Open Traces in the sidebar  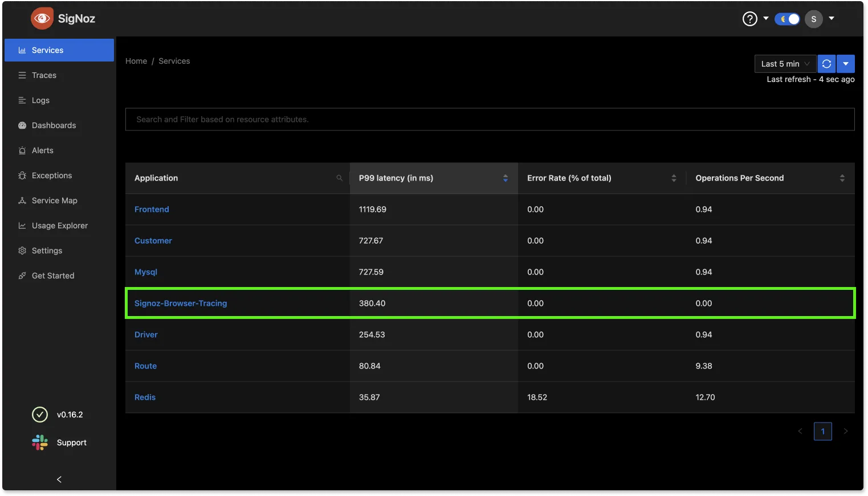(x=44, y=75)
